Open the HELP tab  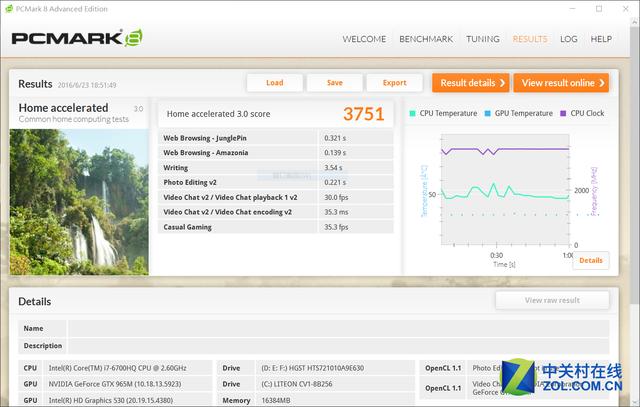[x=601, y=39]
